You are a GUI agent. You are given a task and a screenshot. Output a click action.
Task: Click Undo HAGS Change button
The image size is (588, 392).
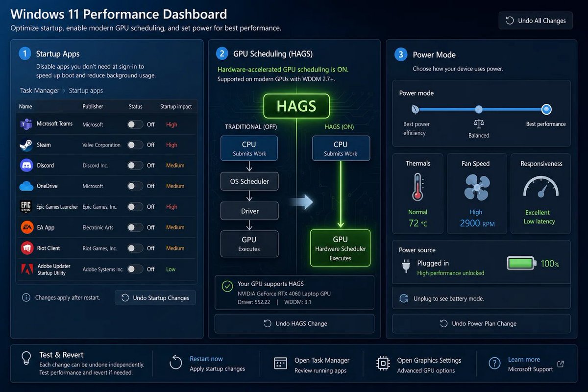tap(294, 323)
